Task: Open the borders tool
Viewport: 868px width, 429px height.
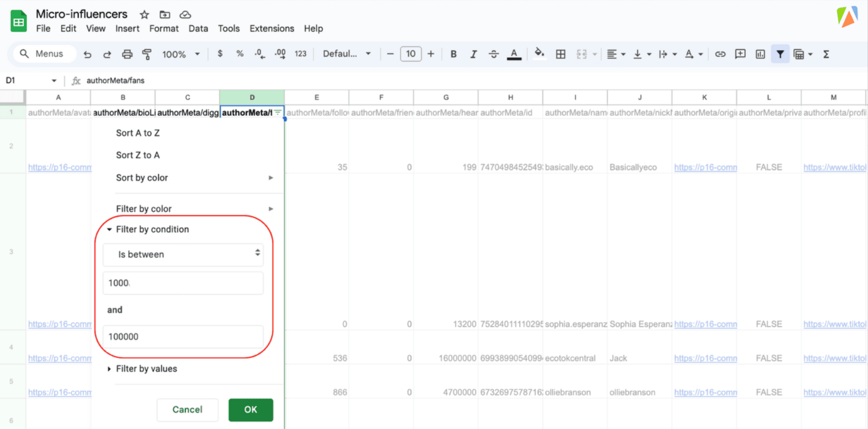Action: (x=561, y=54)
